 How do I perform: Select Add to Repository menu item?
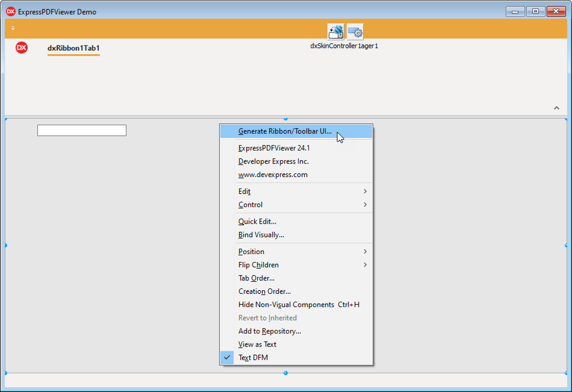pos(269,331)
